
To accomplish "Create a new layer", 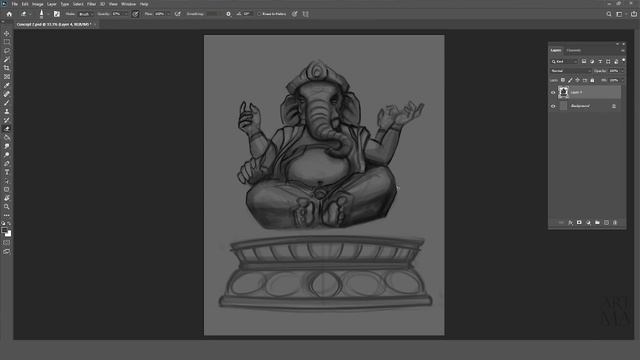I will coord(606,222).
